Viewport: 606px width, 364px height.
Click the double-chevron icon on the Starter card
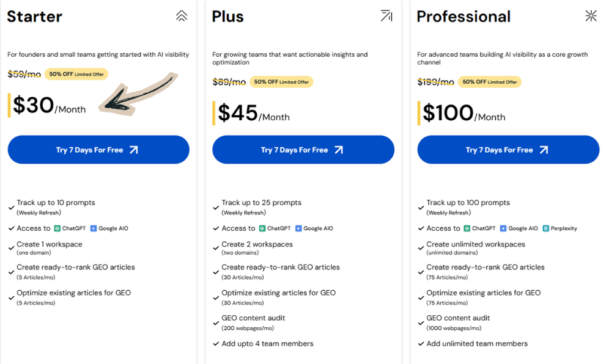[182, 16]
